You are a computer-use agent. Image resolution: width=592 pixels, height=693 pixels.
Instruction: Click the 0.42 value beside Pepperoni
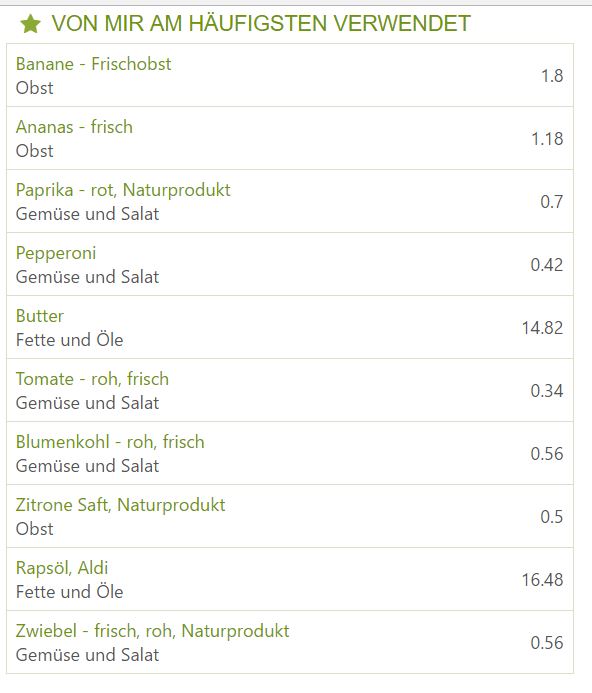click(x=547, y=265)
